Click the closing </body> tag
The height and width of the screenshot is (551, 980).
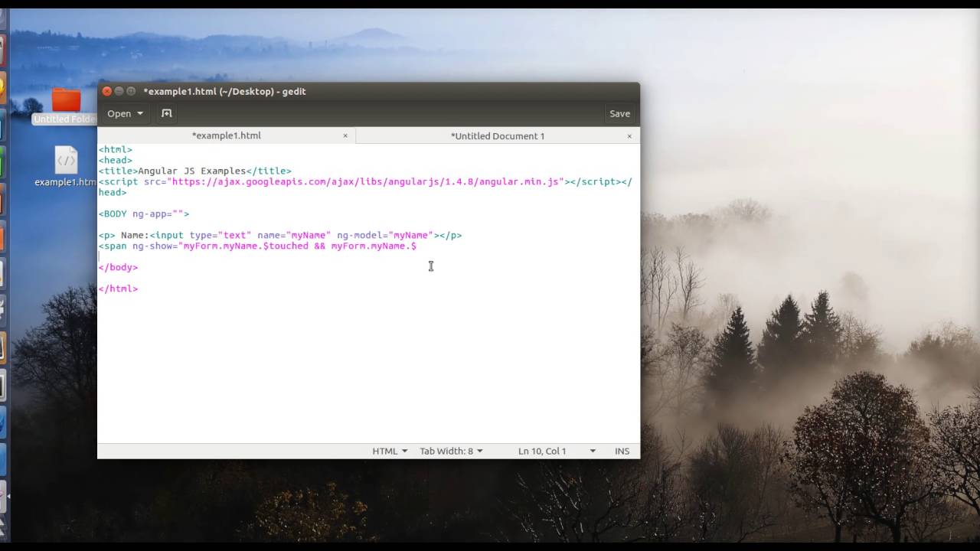[119, 267]
